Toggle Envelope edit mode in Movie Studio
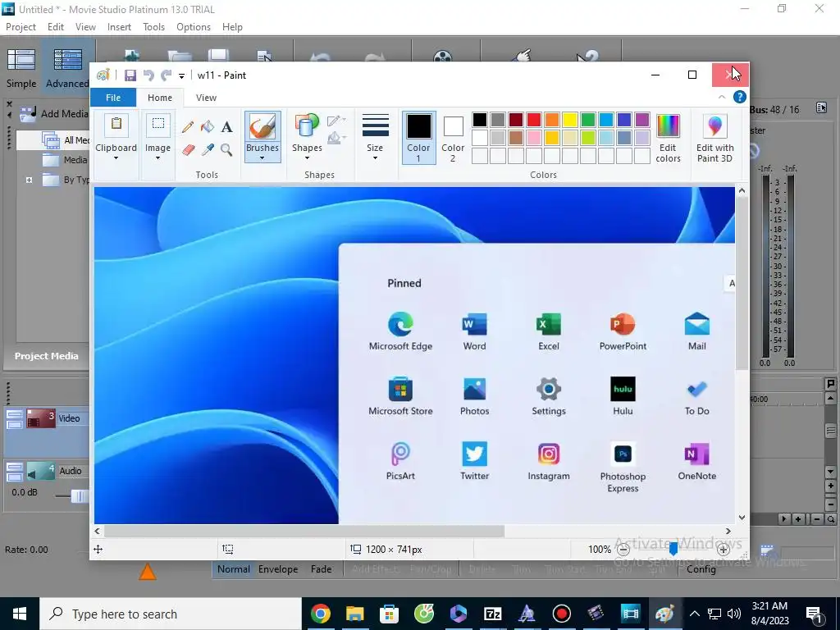Screen dimensions: 840x630 (x=278, y=569)
